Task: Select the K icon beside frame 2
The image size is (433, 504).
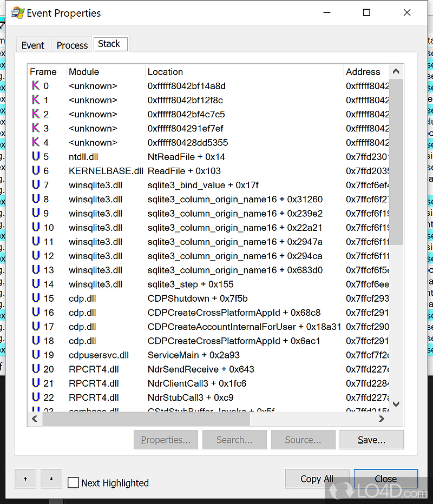Action: pos(36,114)
